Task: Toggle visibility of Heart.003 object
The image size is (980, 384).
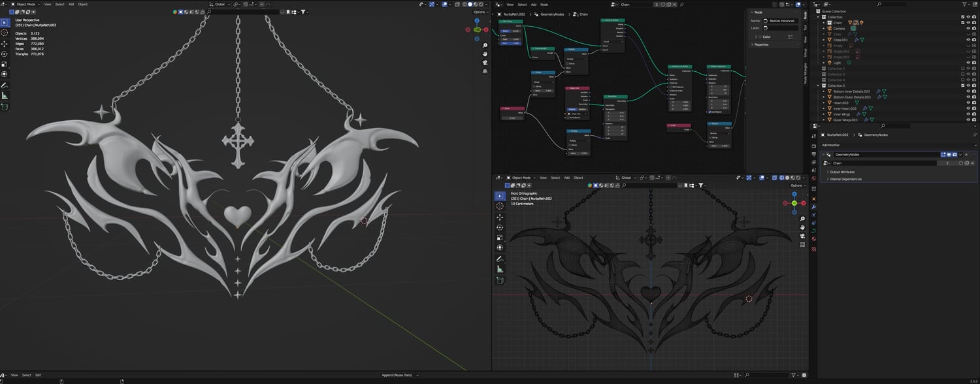Action: [968, 103]
